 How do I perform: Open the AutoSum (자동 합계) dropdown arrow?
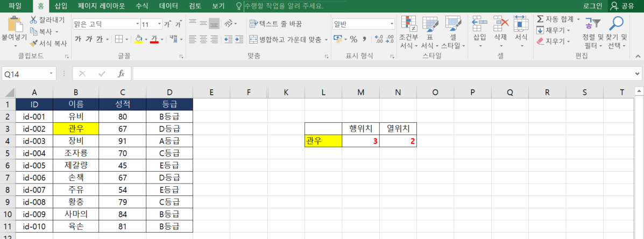pos(578,19)
